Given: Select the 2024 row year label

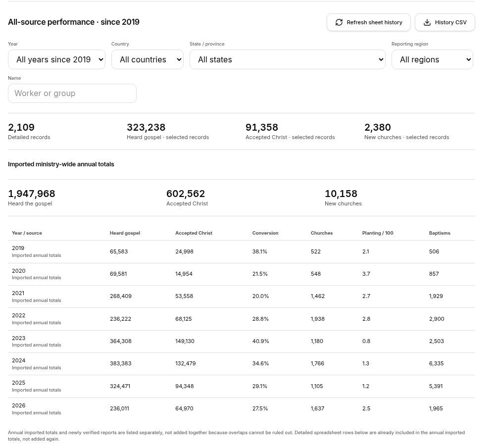Looking at the screenshot, I should [x=18, y=360].
